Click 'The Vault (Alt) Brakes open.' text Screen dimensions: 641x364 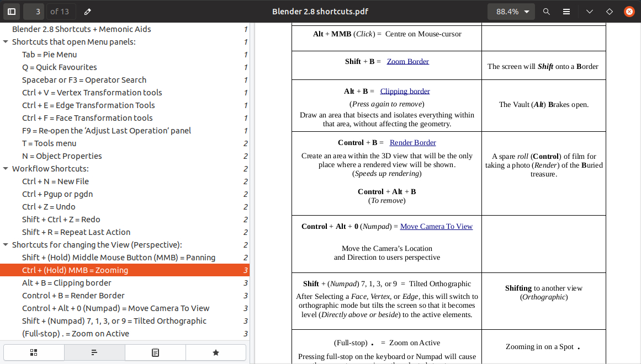click(544, 105)
